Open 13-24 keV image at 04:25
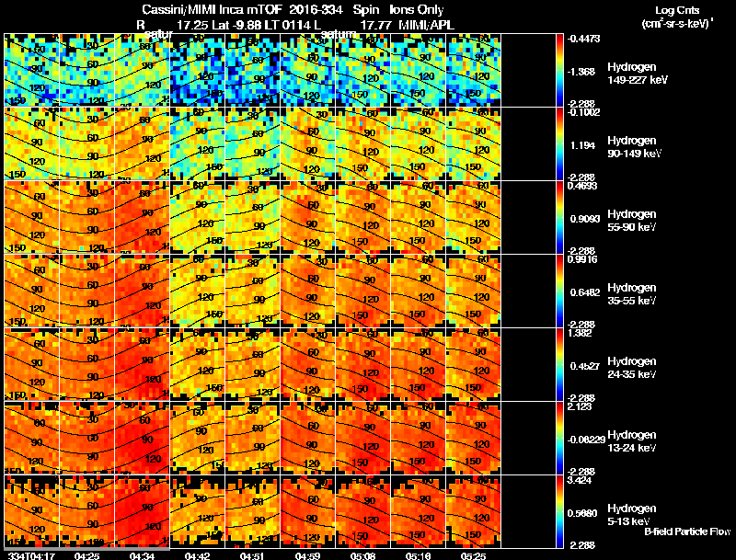This screenshot has width=736, height=560. tap(87, 438)
